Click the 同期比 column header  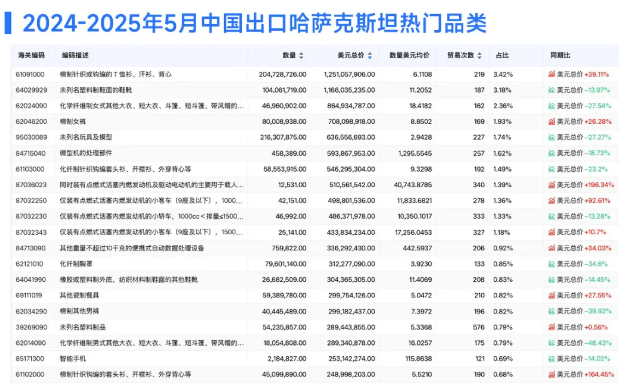pyautogui.click(x=561, y=55)
